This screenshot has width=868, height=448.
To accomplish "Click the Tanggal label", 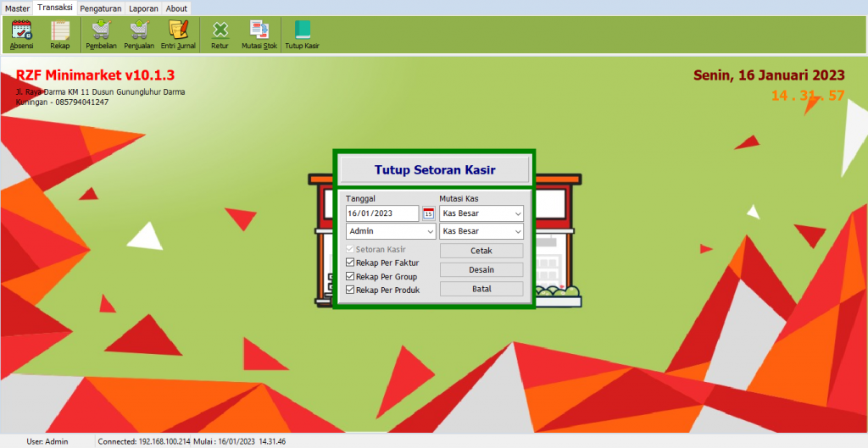I will coord(360,198).
